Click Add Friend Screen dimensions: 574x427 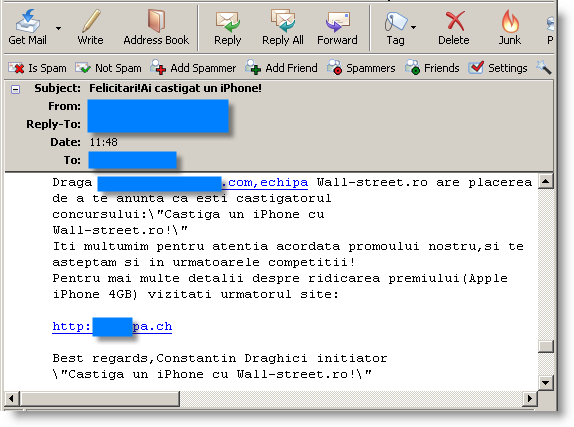point(282,68)
